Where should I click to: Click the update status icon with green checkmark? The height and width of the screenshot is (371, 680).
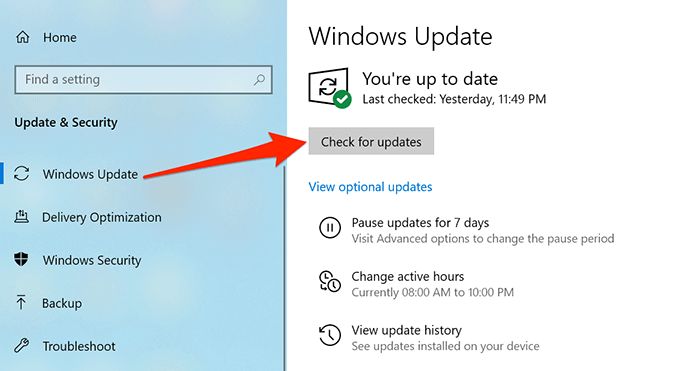[x=330, y=88]
